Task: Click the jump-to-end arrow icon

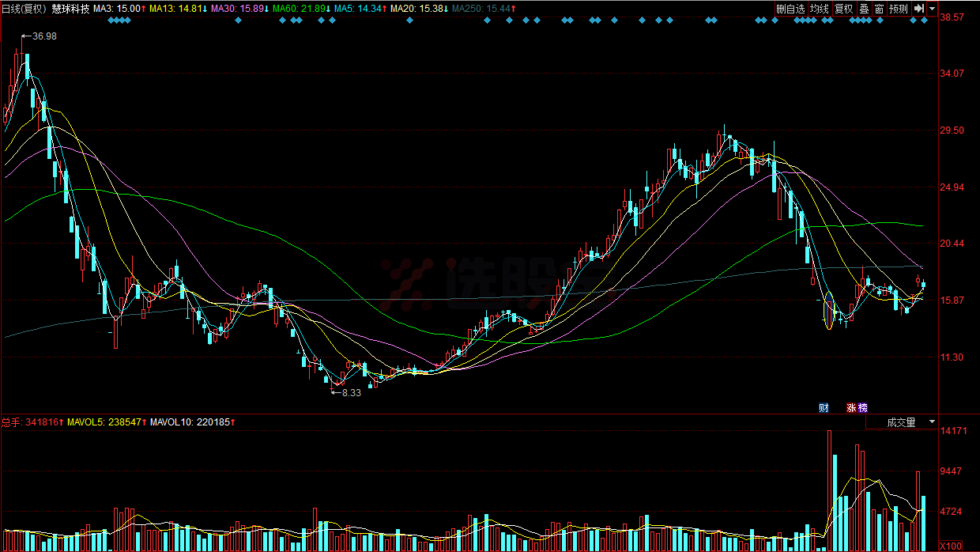Action: (x=918, y=9)
